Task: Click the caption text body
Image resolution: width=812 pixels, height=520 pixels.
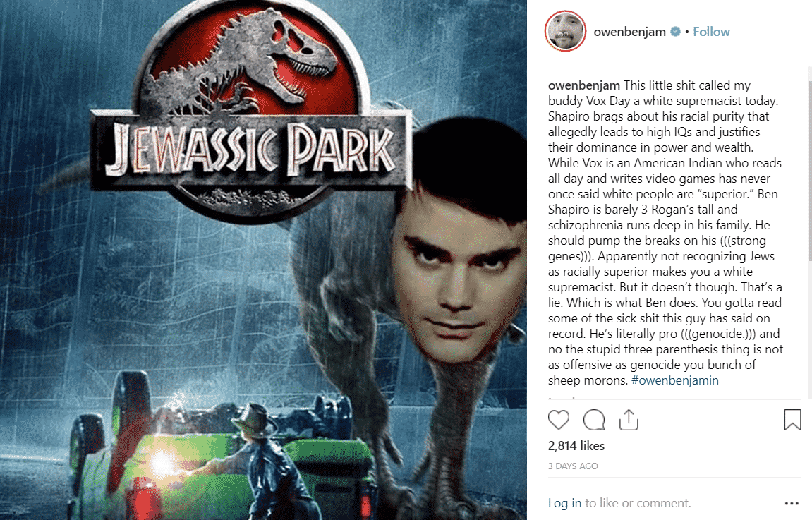Action: [665, 233]
